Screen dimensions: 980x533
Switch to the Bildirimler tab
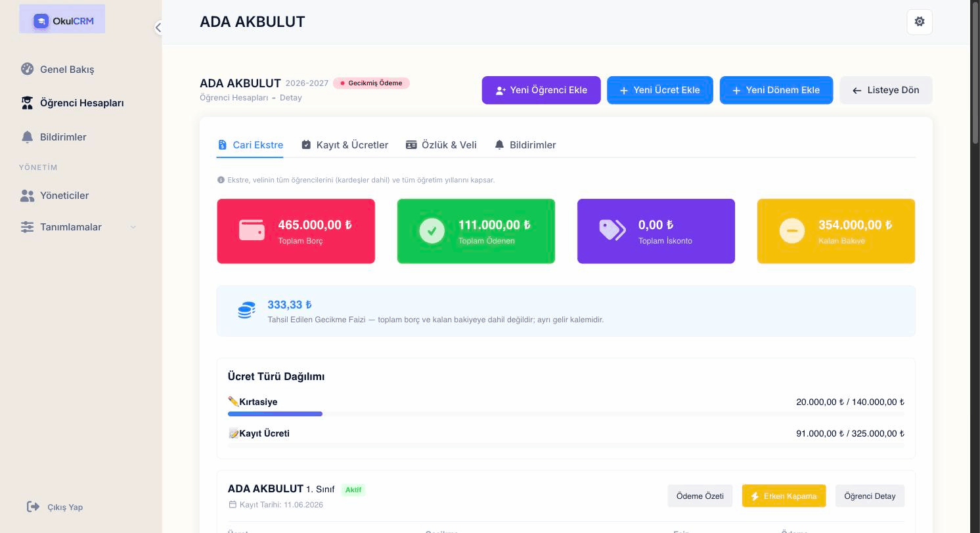[525, 145]
